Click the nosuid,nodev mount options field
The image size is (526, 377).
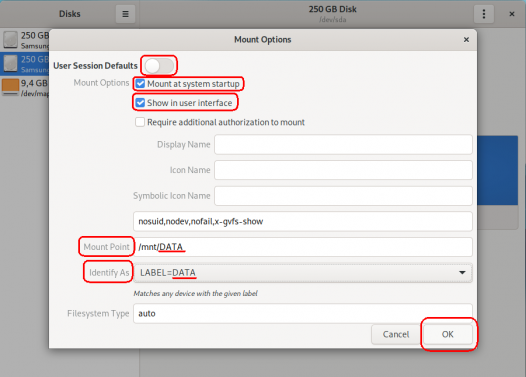pyautogui.click(x=303, y=221)
